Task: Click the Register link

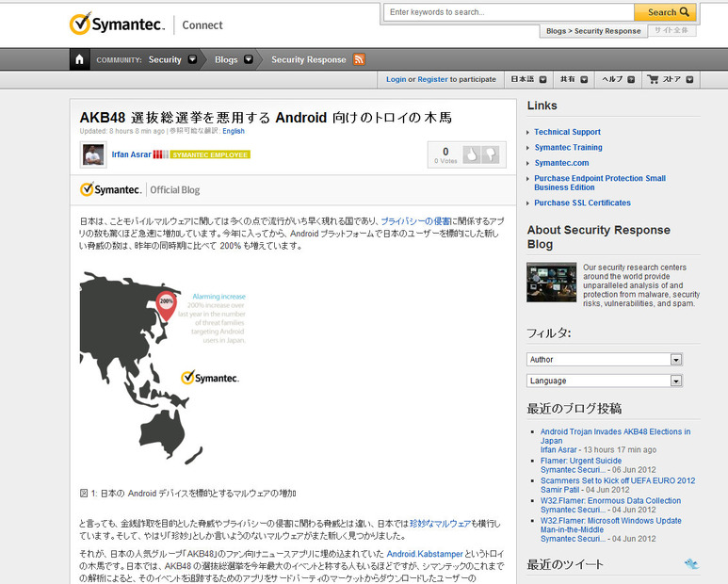Action: point(432,79)
